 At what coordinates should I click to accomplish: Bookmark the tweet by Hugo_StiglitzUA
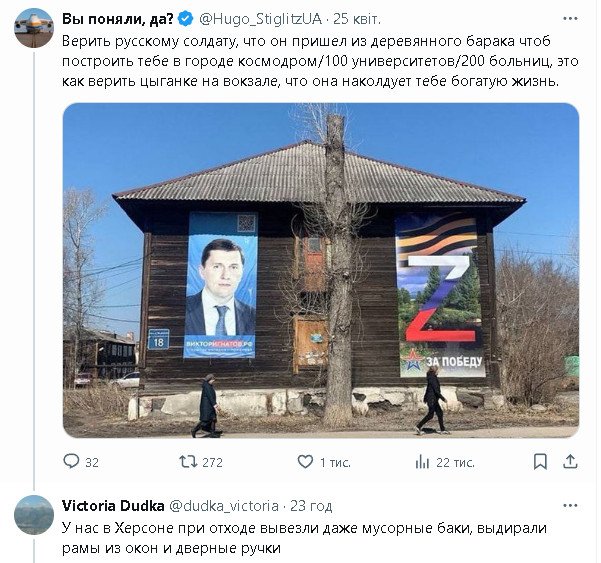[540, 462]
